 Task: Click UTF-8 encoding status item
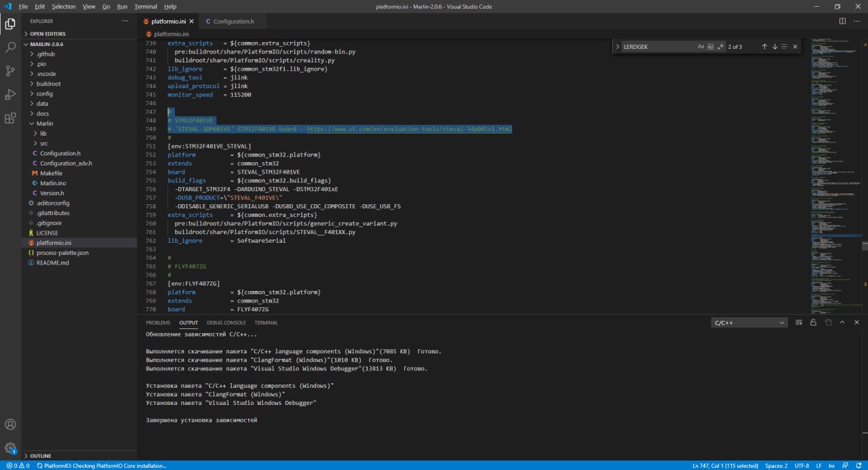pyautogui.click(x=802, y=465)
